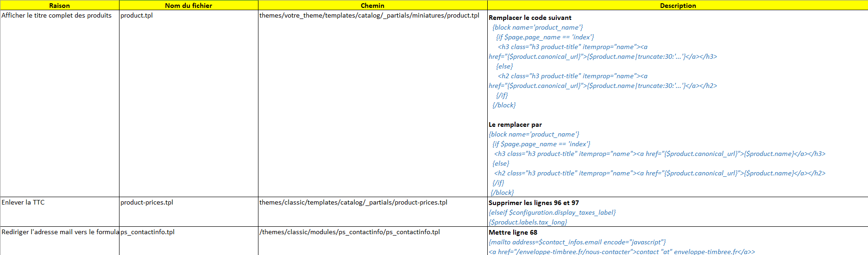Click the {mailto address=$contact_infos.email} code line
The width and height of the screenshot is (868, 255).
coord(577,242)
